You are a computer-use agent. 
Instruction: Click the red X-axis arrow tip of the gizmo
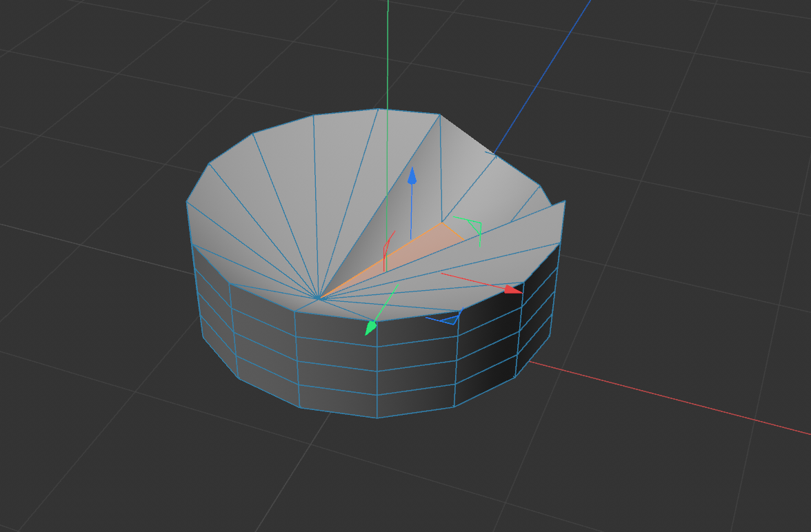(x=513, y=289)
